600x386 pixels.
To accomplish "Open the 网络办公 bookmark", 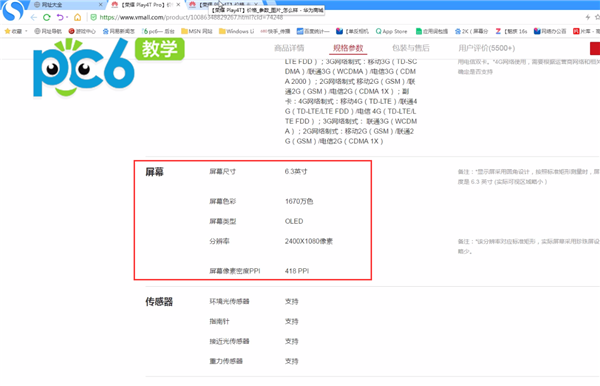I will click(x=550, y=31).
